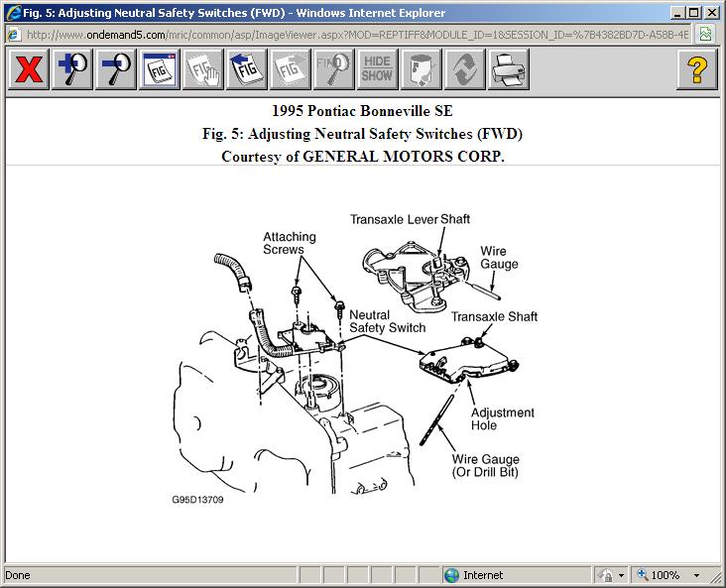
Task: Print the figure with the printer icon
Action: click(508, 69)
